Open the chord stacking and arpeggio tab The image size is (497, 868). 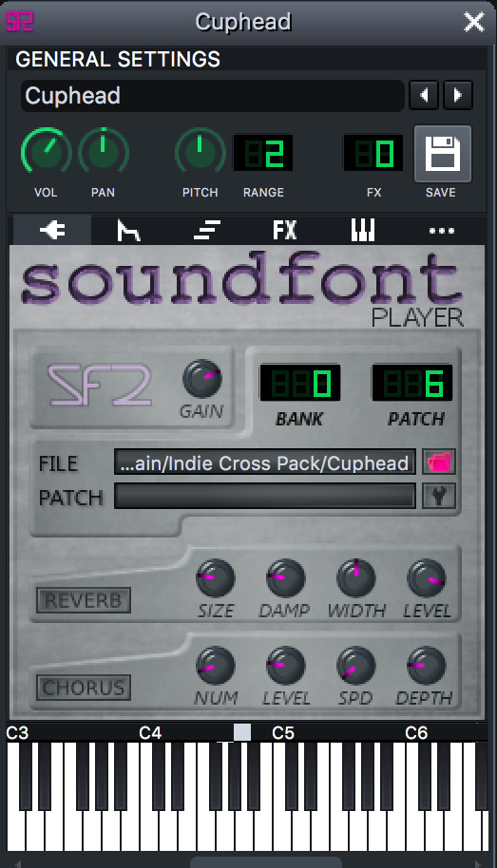coord(207,230)
